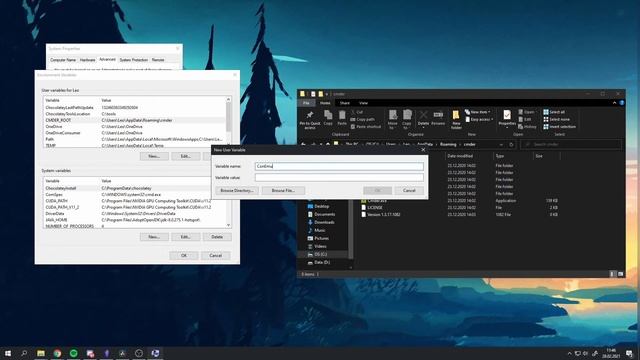Viewport: 640px width, 360px height.
Task: Click Select none in the ribbon
Action: [556, 119]
